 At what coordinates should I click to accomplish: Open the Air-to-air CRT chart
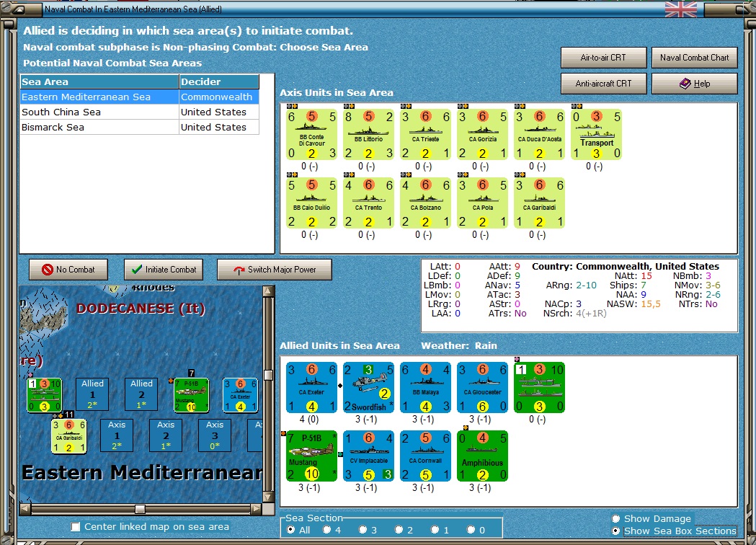(x=603, y=58)
